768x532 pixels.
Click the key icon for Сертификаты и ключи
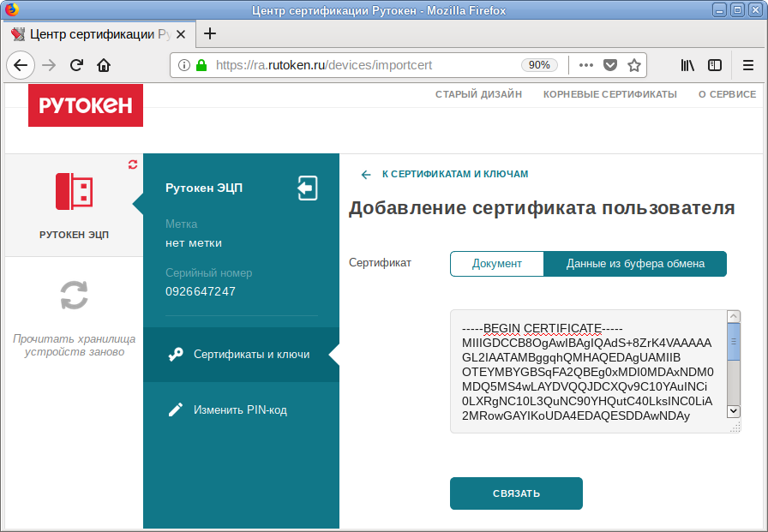tap(176, 355)
